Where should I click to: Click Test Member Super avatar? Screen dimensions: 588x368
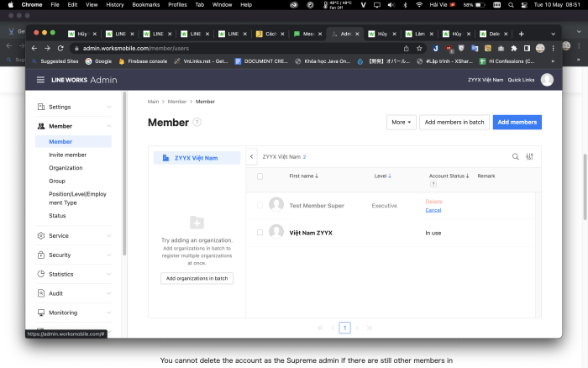pos(276,205)
